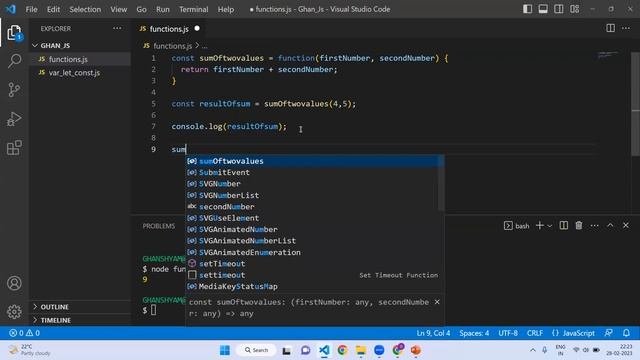The height and width of the screenshot is (360, 640).
Task: Kill terminal with trash icon
Action: point(579,225)
